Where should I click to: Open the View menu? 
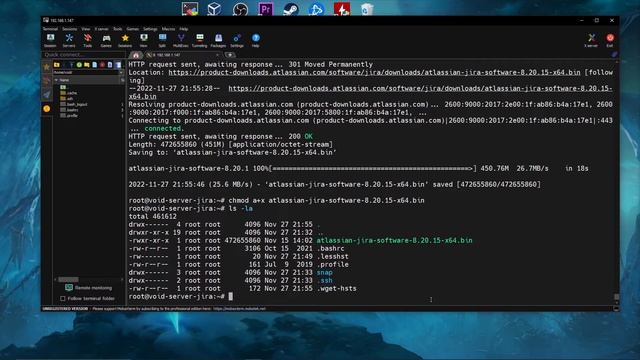click(x=85, y=29)
